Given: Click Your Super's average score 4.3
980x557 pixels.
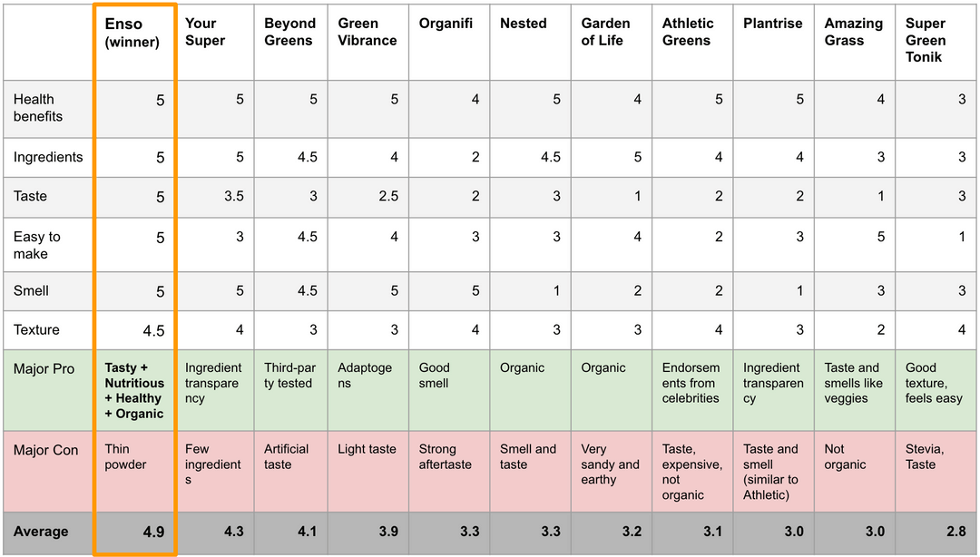Looking at the screenshot, I should tap(233, 532).
